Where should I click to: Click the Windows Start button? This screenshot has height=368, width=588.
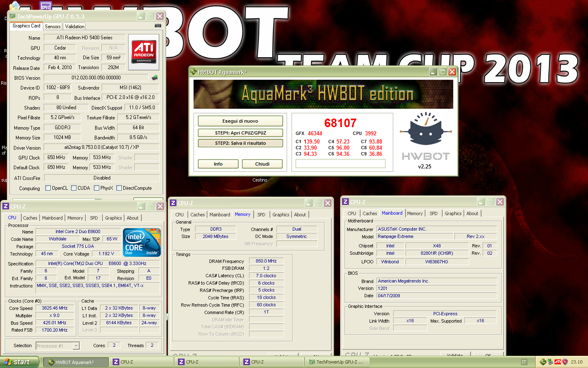(20, 362)
